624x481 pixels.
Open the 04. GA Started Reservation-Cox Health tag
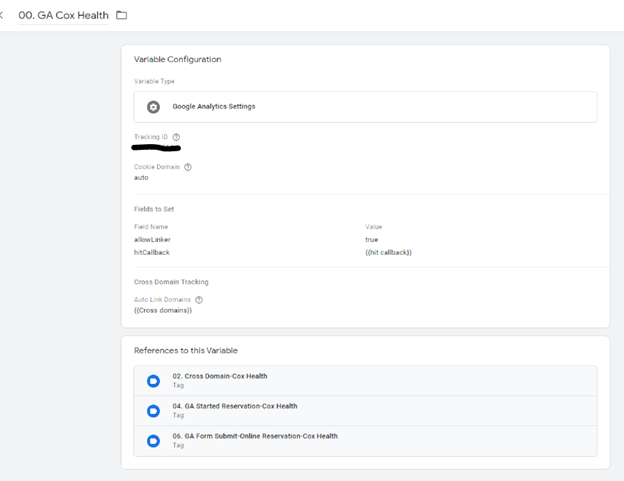coord(365,411)
